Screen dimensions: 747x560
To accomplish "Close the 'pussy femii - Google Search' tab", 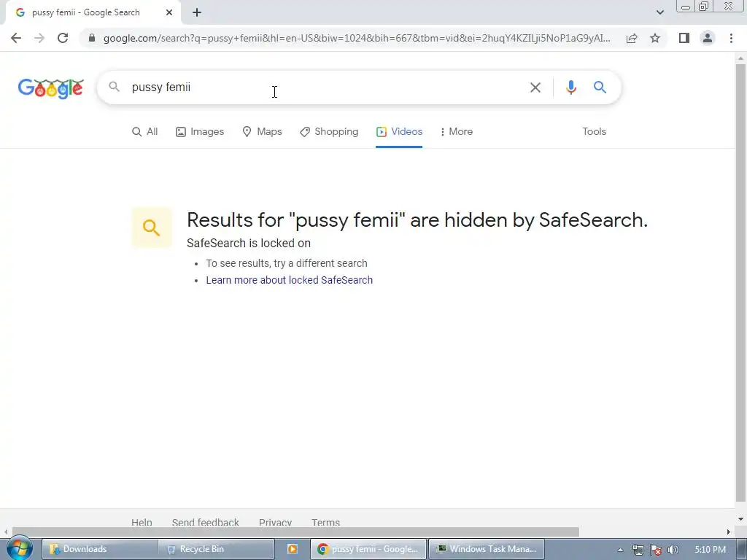I will point(169,12).
